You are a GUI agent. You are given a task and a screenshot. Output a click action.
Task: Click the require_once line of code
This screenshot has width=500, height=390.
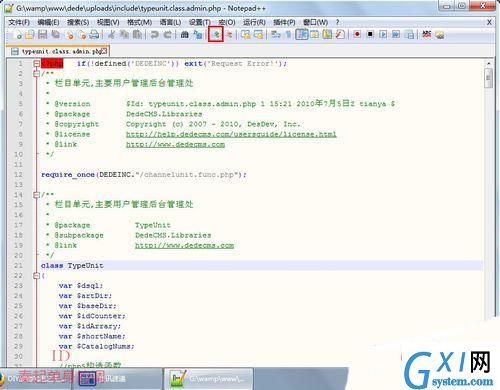[x=144, y=175]
